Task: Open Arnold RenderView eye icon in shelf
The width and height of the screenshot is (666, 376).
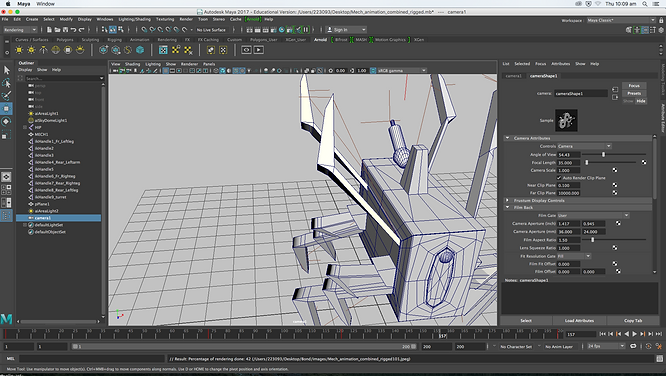Action: pos(246,50)
